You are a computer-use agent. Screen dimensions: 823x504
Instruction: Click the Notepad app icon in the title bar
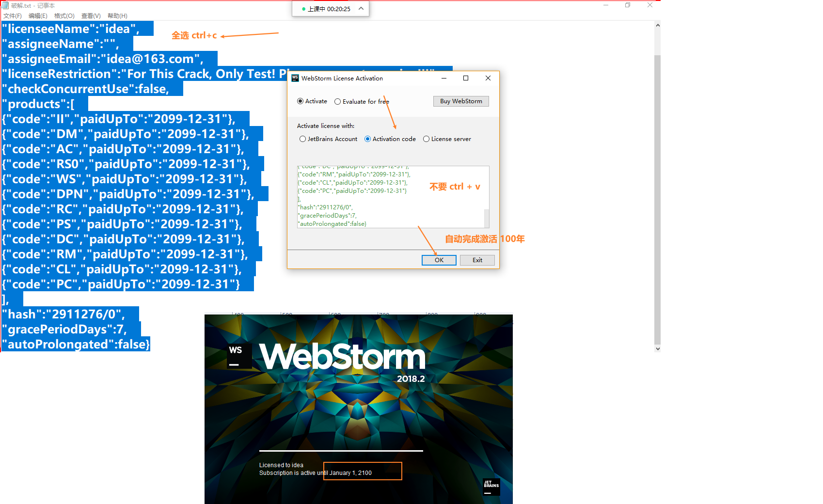[x=5, y=5]
